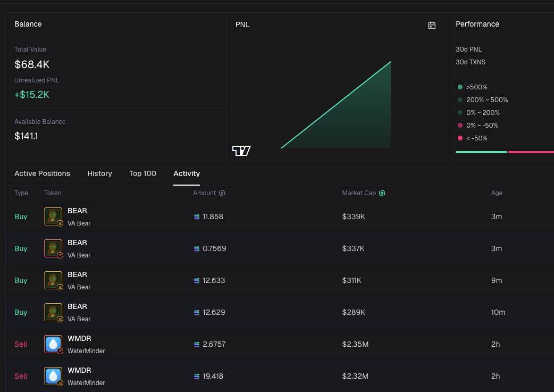Image resolution: width=554 pixels, height=392 pixels.
Task: Click the 0% ~ -50% legend dot
Action: click(x=460, y=125)
